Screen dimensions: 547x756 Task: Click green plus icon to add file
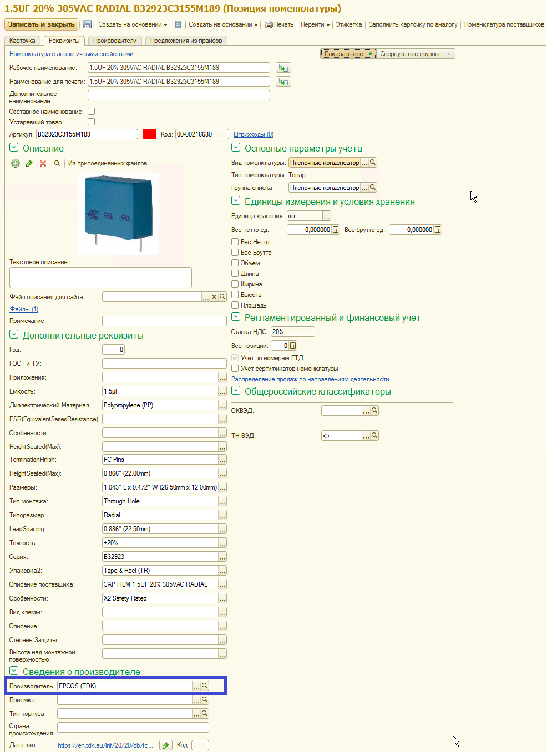coord(16,163)
